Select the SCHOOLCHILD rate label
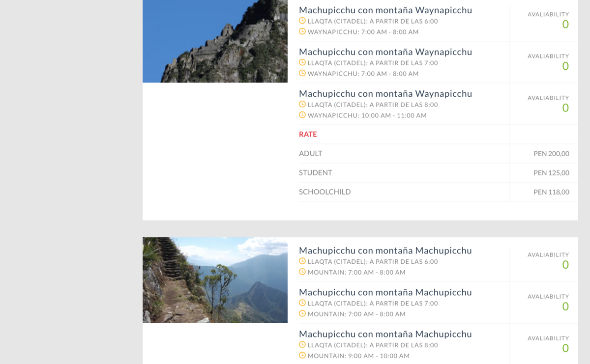Image resolution: width=590 pixels, height=364 pixels. [325, 192]
